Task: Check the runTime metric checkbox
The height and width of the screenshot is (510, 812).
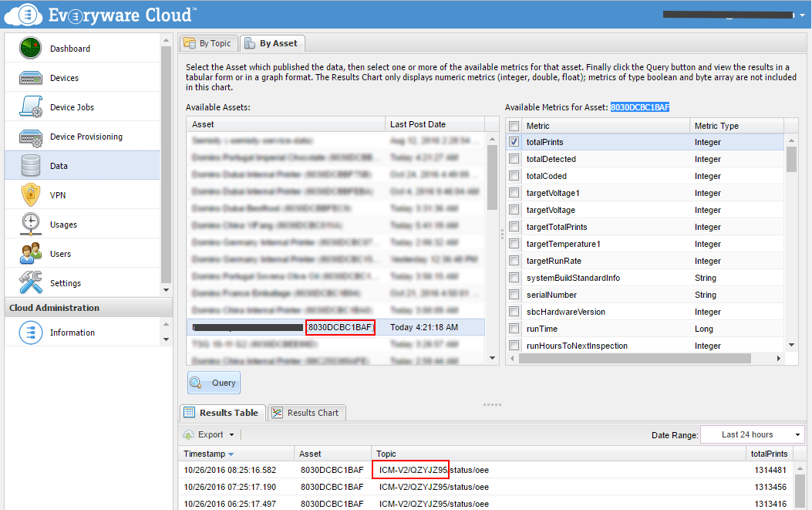Action: coord(514,328)
